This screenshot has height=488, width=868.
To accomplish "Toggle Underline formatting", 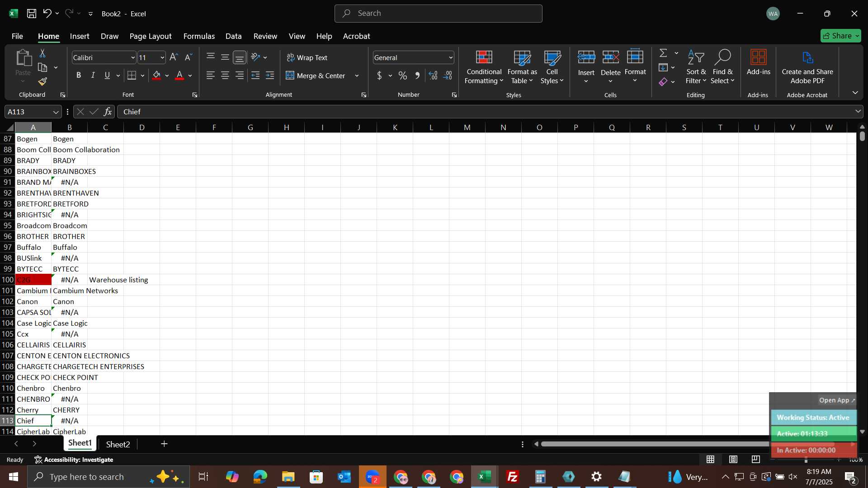I will [107, 75].
